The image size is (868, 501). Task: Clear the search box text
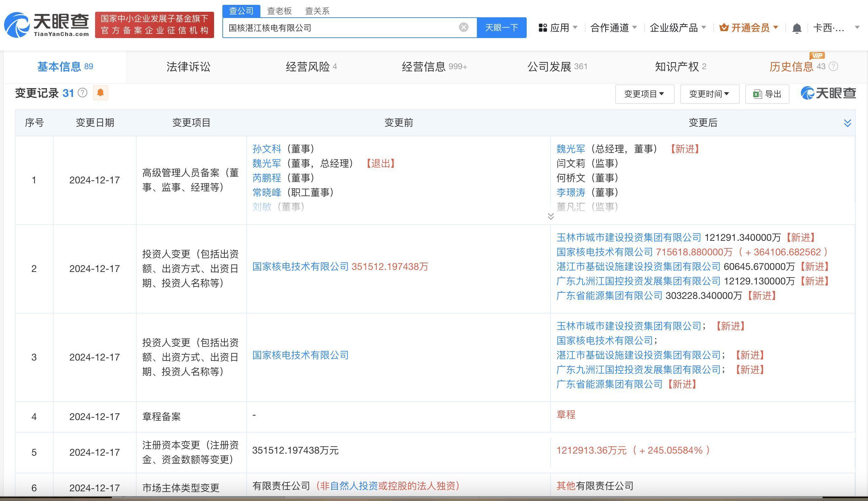pyautogui.click(x=463, y=27)
